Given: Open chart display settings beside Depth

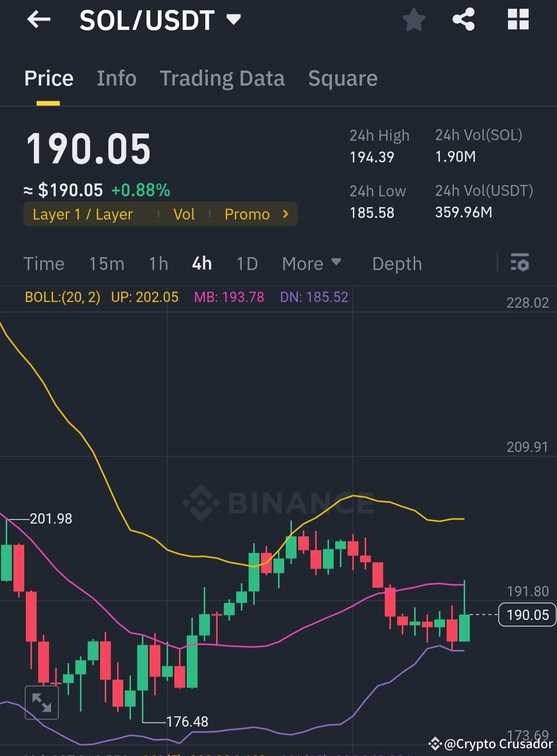Looking at the screenshot, I should click(x=520, y=263).
